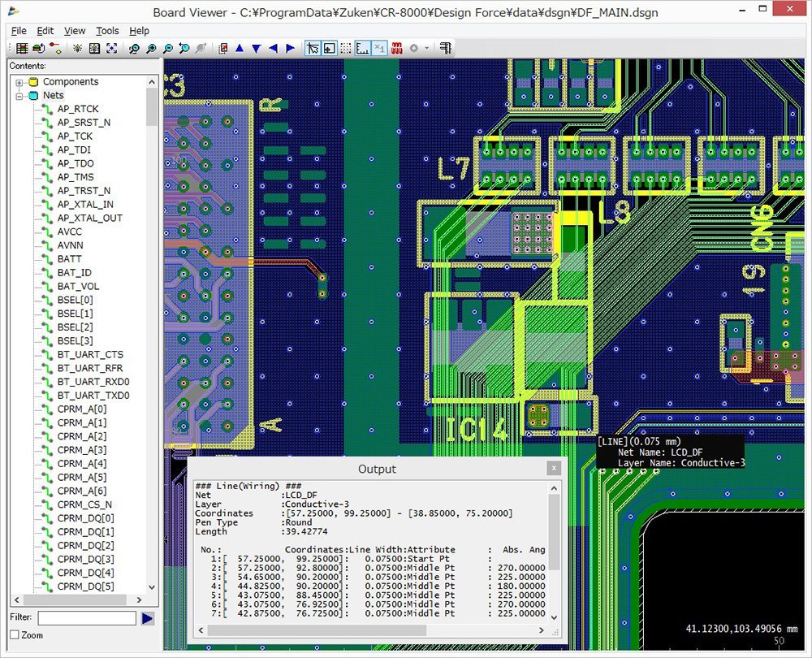
Task: Toggle the object pick cursor mode
Action: click(x=313, y=48)
